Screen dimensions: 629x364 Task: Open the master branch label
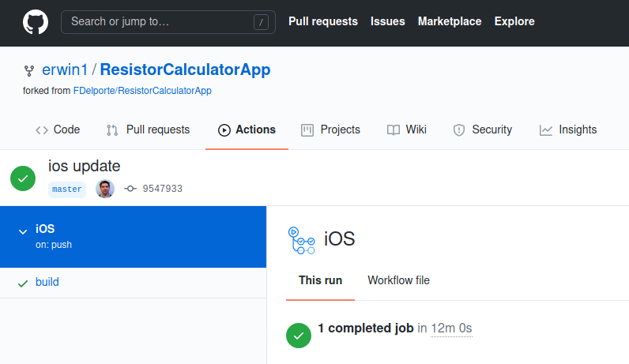point(67,190)
